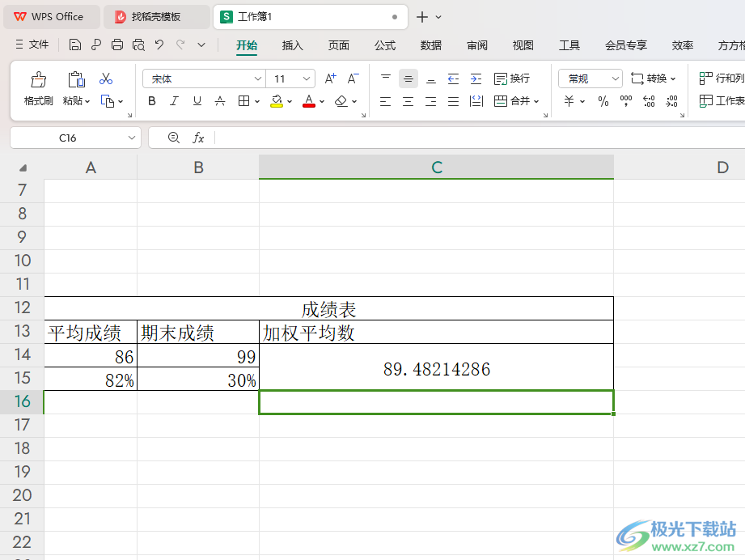Click the insert function fx button

[198, 138]
